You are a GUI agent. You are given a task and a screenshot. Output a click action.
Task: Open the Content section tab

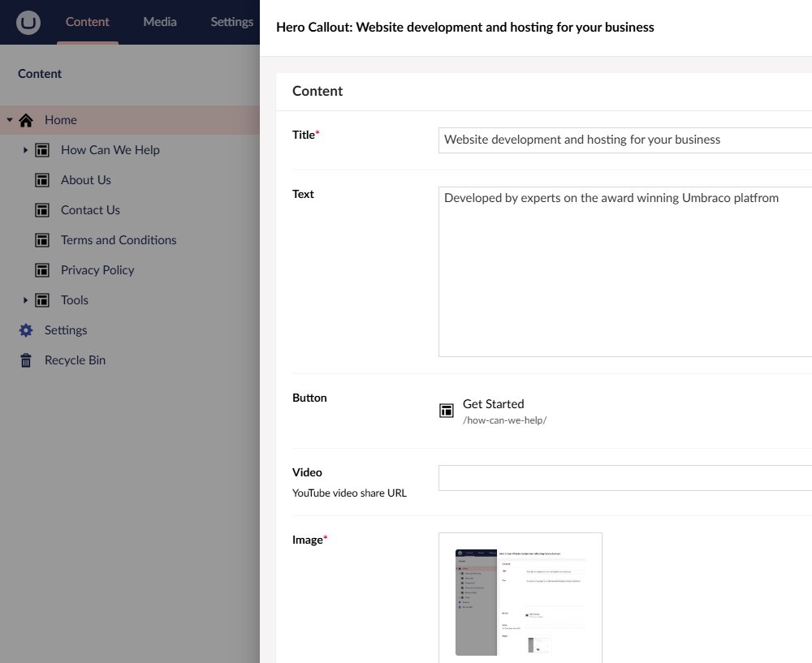pos(88,22)
